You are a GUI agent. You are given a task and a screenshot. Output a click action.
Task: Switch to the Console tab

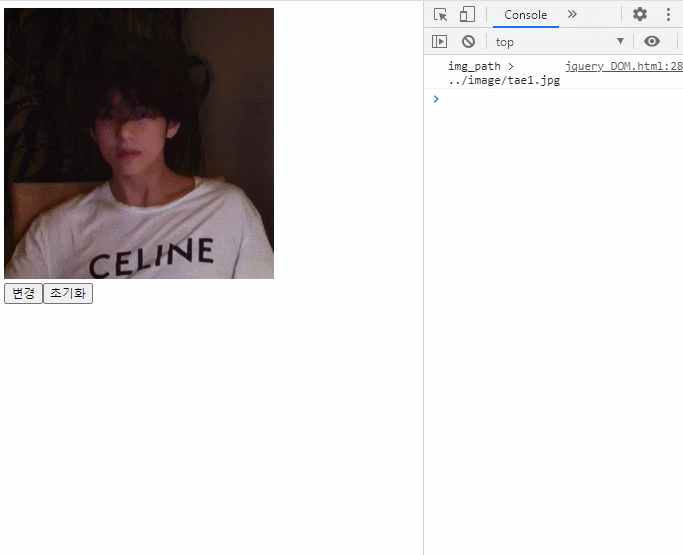click(x=525, y=15)
